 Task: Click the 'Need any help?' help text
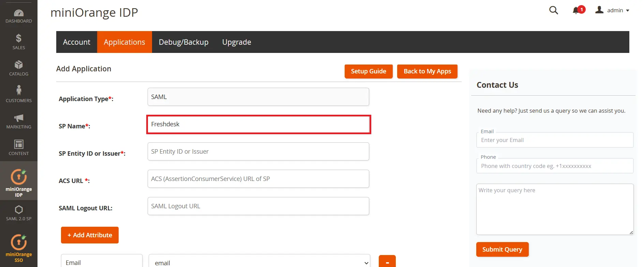pos(551,111)
